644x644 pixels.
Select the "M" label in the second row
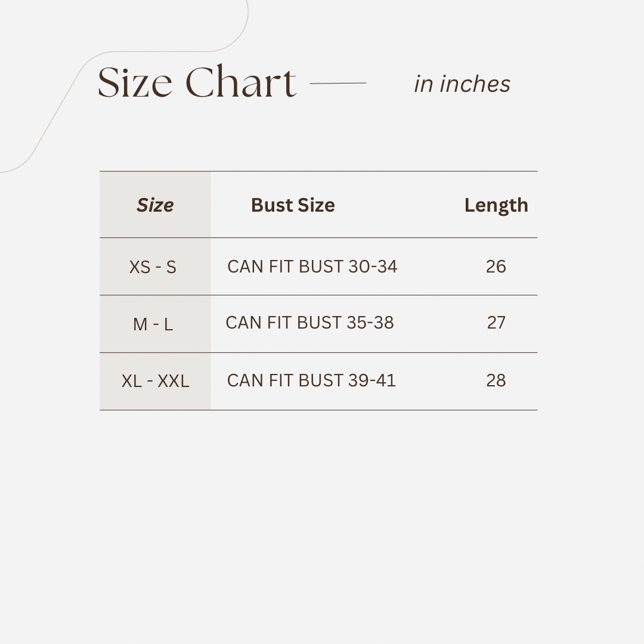tap(140, 324)
